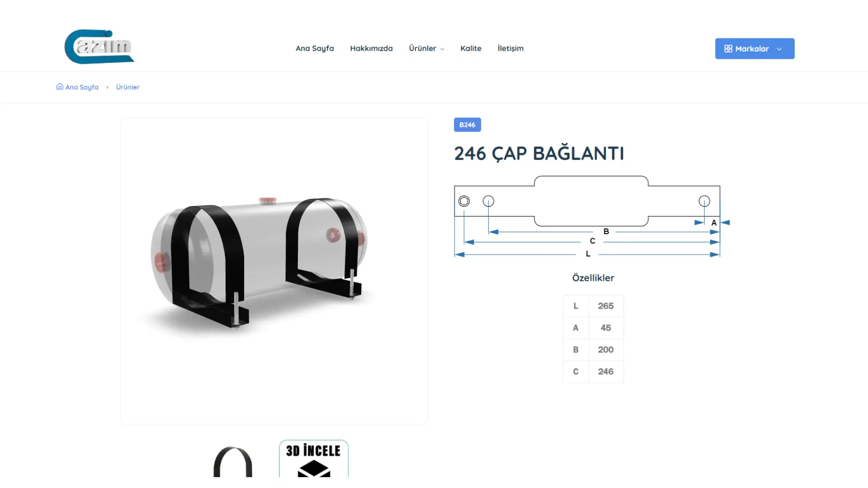This screenshot has width=868, height=488.
Task: Click the Azim company logo
Action: click(x=99, y=47)
